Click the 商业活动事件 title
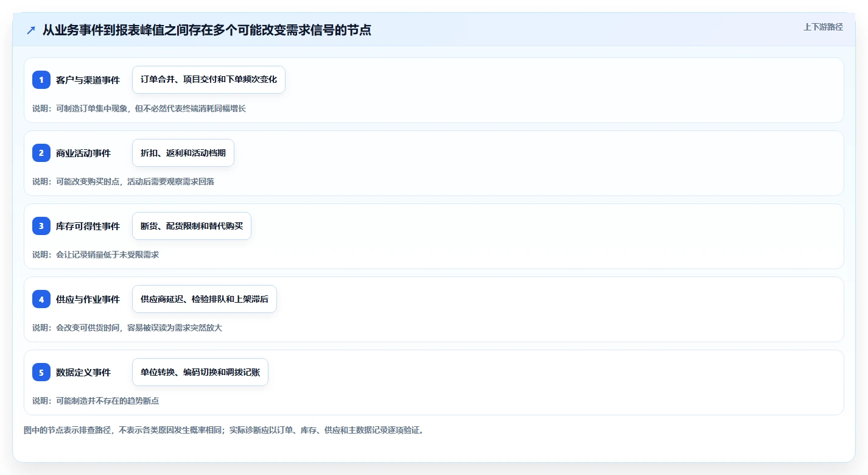 coord(83,153)
